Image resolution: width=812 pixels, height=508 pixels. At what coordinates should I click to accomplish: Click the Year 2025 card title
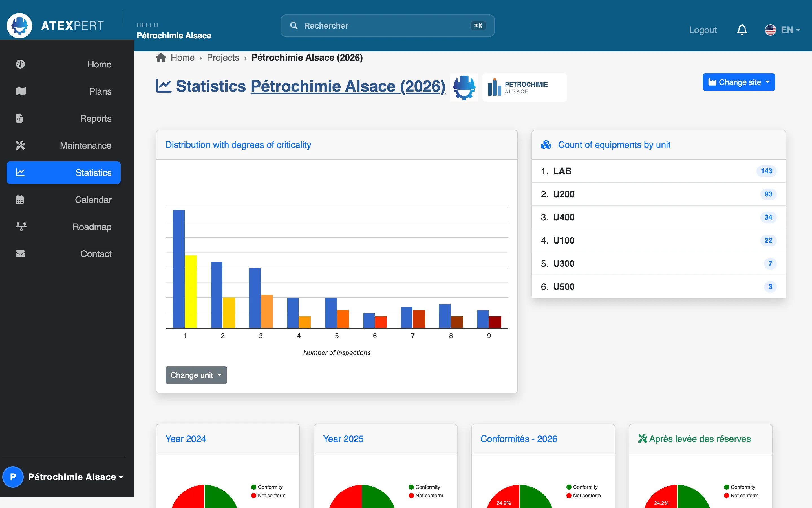[x=343, y=439]
